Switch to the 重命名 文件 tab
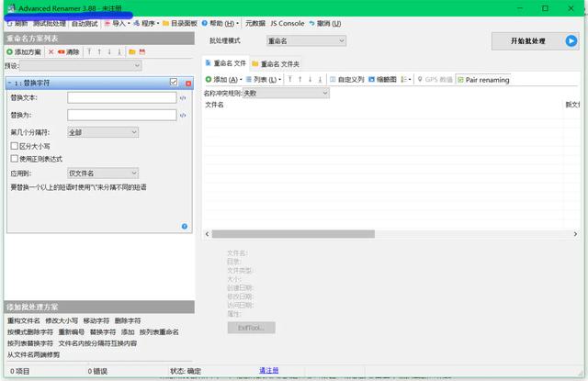Screen dimensions: 588x381 [x=226, y=63]
